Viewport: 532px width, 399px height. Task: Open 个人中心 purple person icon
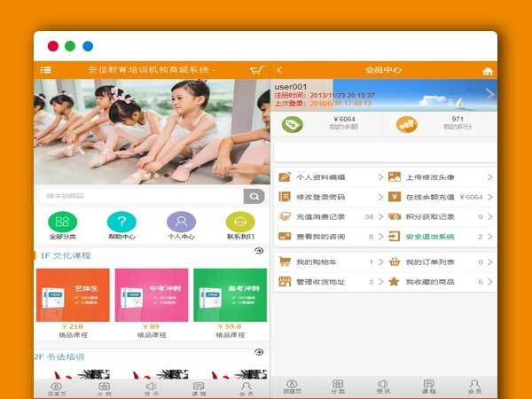coord(181,222)
